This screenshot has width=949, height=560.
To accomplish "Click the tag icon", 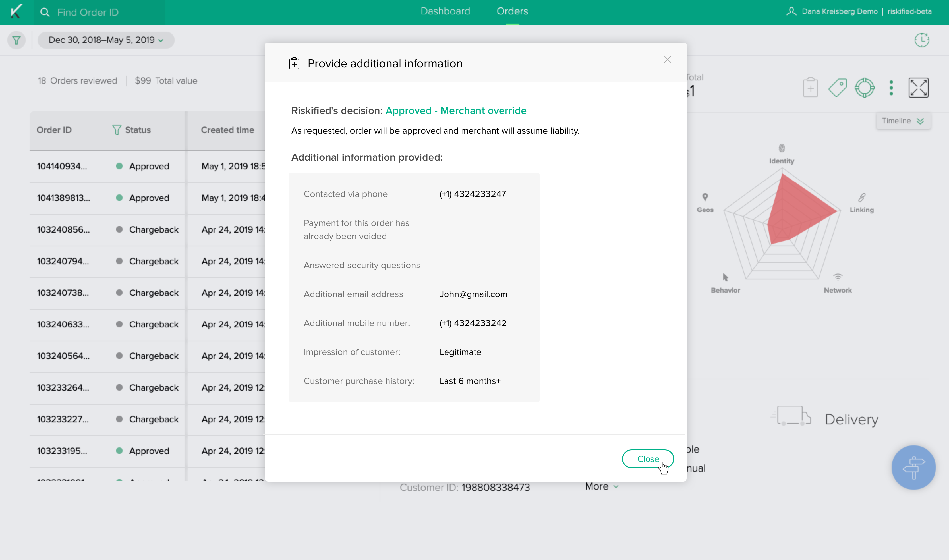I will (x=838, y=88).
